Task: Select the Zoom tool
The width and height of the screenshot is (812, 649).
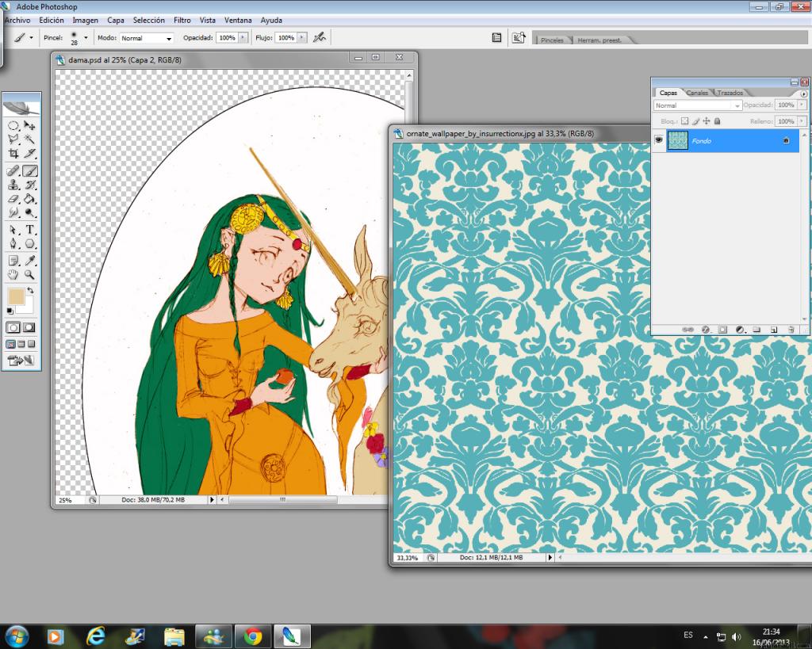Action: tap(29, 275)
